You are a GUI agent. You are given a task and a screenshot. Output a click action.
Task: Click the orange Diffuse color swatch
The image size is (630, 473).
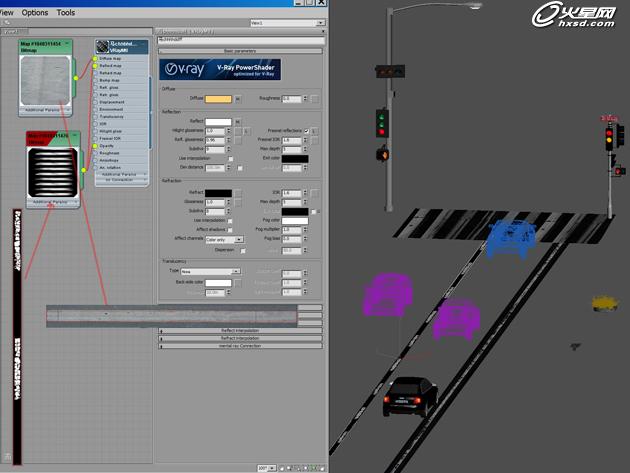[218, 99]
